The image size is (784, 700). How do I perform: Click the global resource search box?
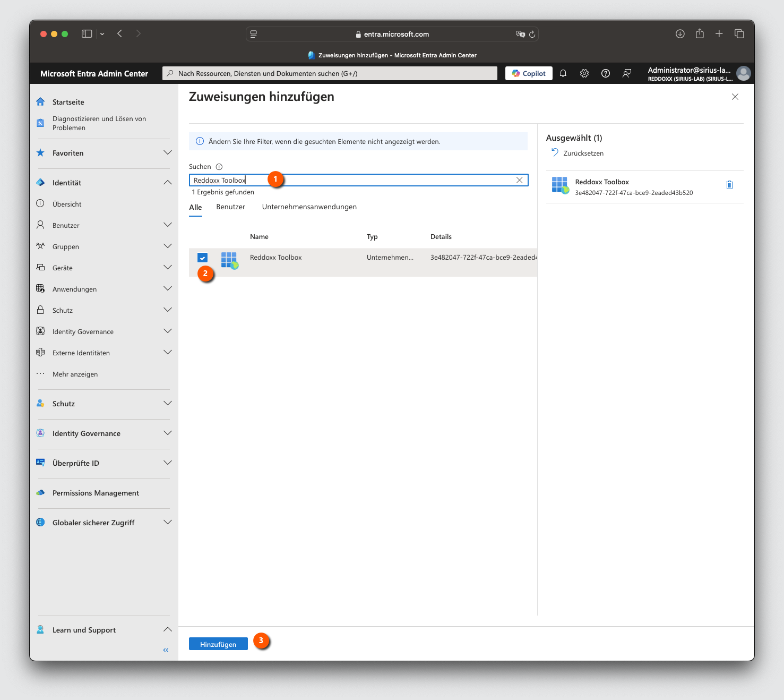tap(330, 73)
